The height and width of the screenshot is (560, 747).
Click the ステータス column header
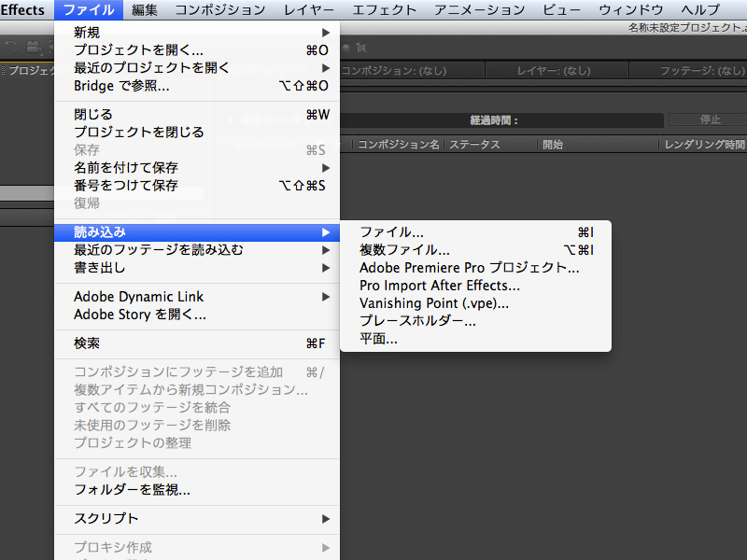475,145
